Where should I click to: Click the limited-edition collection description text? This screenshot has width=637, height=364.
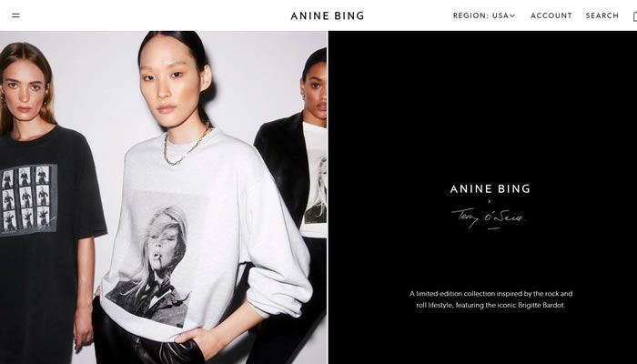[x=490, y=299]
